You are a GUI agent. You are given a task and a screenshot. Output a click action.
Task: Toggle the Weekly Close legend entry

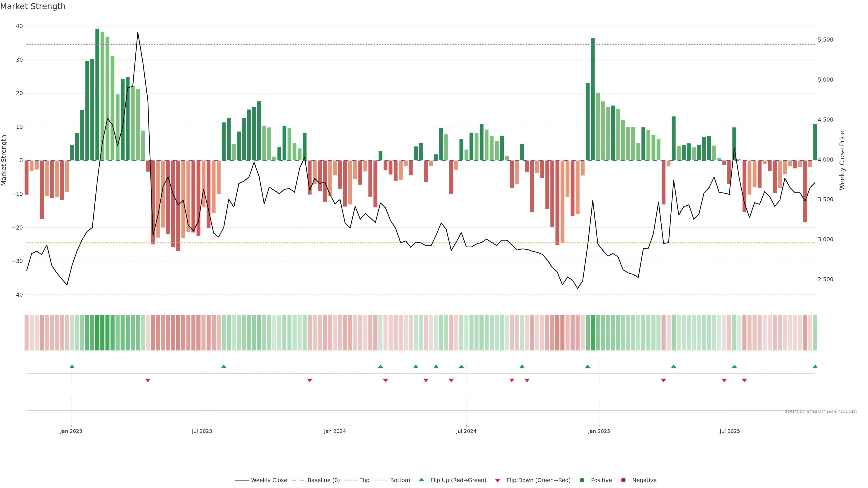269,480
